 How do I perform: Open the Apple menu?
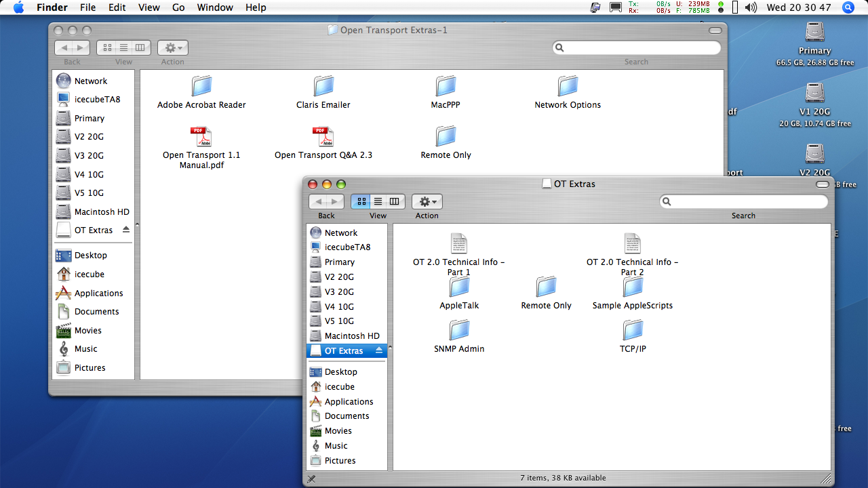pyautogui.click(x=18, y=7)
